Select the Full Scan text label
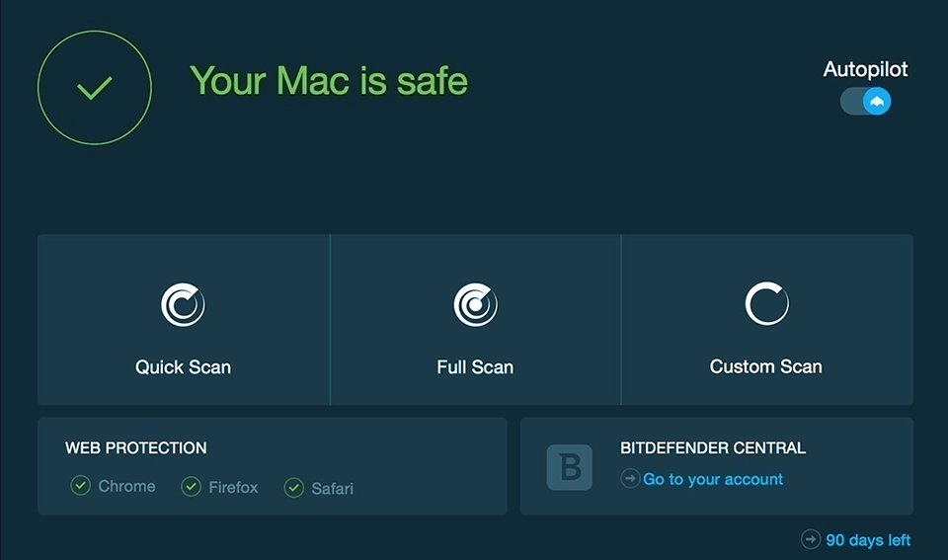The width and height of the screenshot is (948, 560). (x=475, y=367)
